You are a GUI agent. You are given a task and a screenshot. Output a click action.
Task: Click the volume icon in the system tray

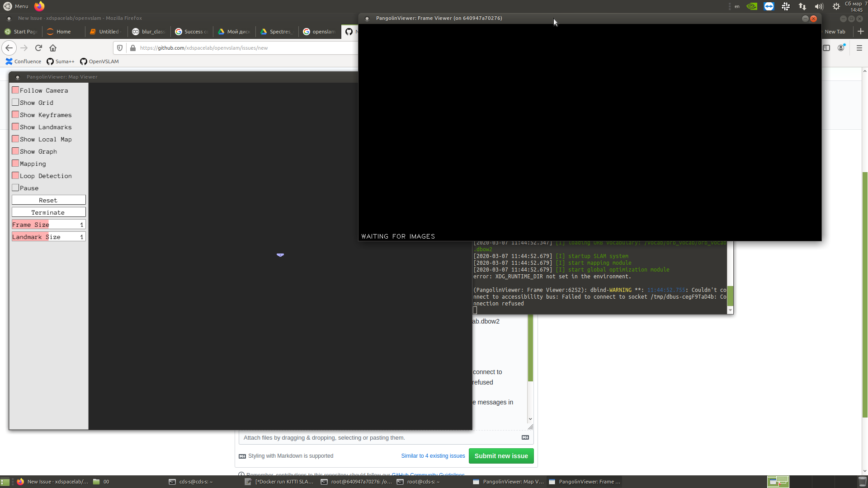[x=819, y=6]
